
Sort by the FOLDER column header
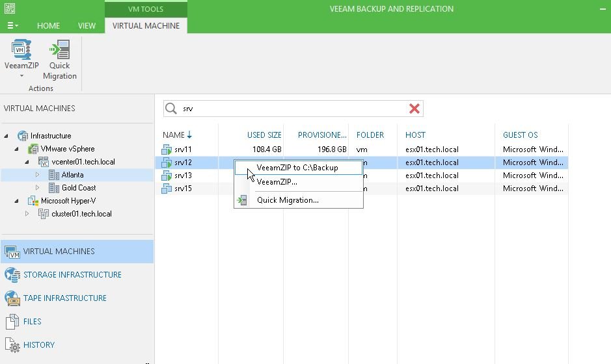click(370, 135)
